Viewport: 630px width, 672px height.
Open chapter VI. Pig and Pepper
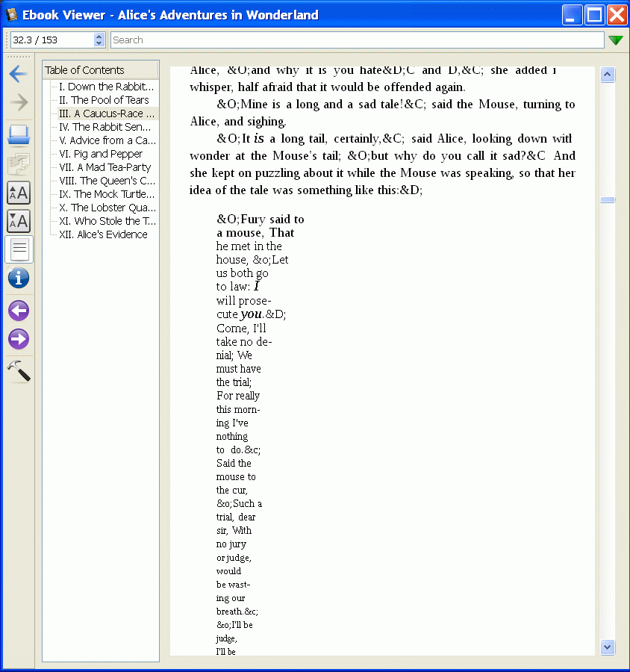point(101,154)
